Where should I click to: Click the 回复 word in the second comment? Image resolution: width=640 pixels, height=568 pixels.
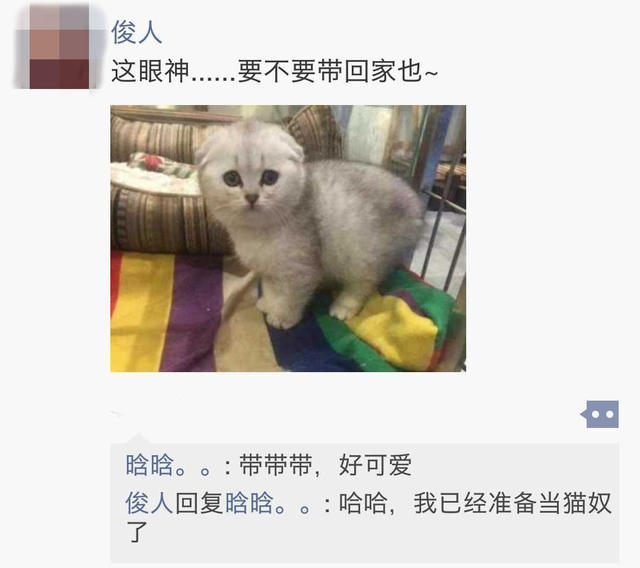coord(199,503)
